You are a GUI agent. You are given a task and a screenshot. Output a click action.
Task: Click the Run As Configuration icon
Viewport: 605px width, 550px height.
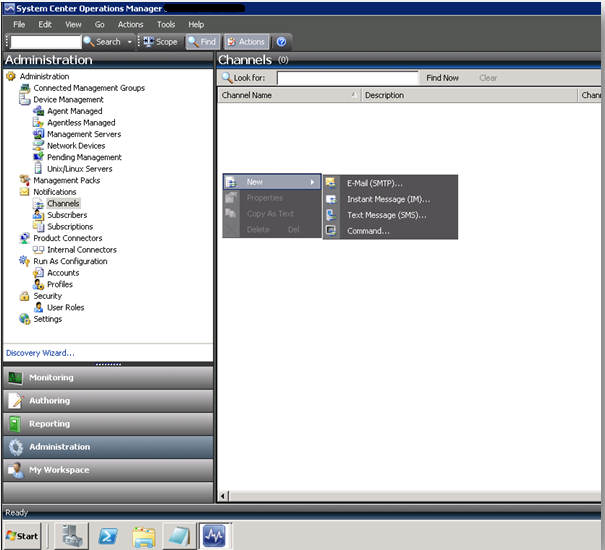[24, 261]
